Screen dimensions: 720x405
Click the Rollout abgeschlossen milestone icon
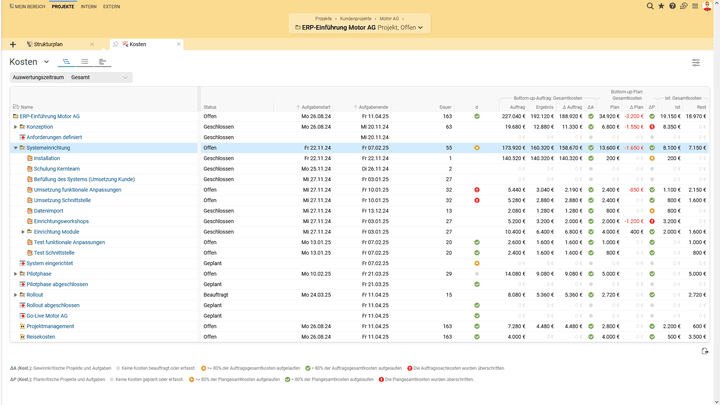(x=22, y=305)
